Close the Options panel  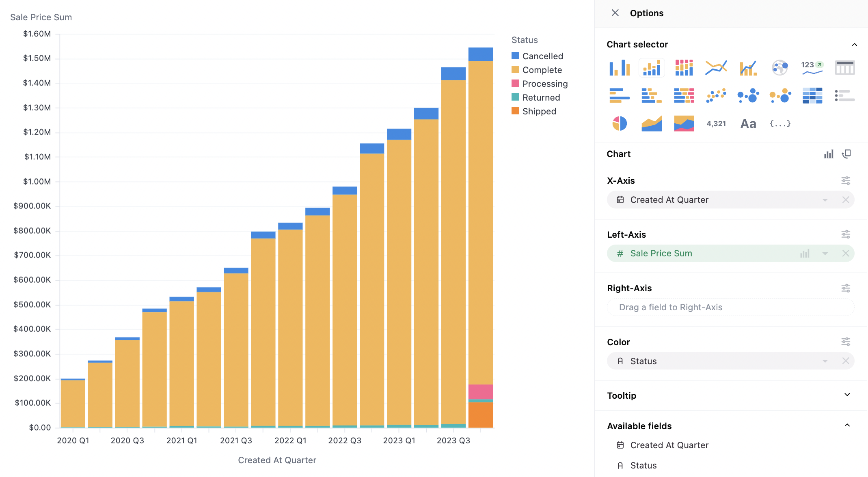click(615, 13)
